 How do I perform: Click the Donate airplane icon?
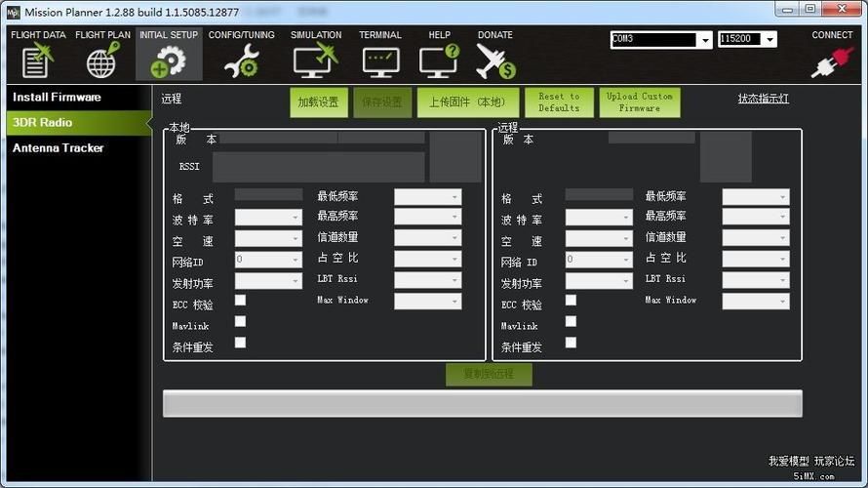click(495, 61)
